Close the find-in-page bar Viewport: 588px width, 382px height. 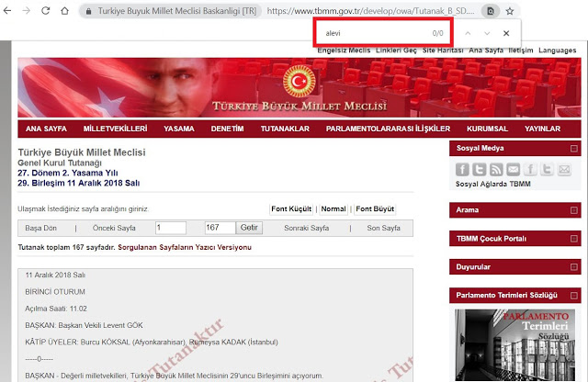pos(506,33)
